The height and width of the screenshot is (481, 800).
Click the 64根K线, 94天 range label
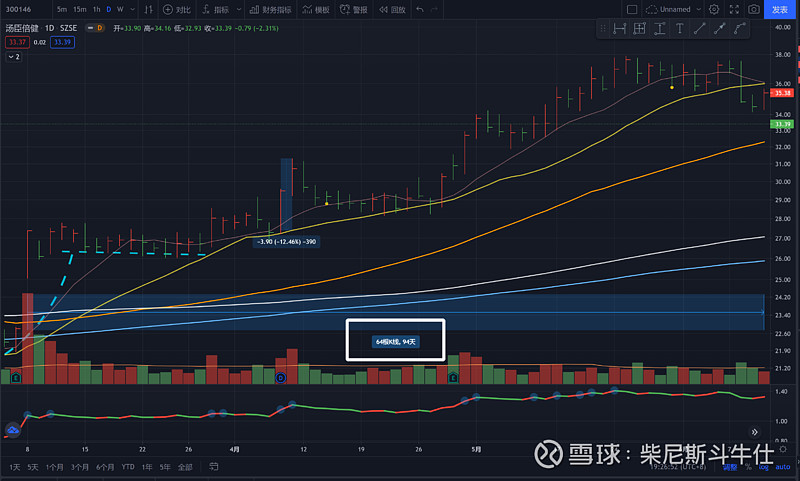(x=395, y=342)
